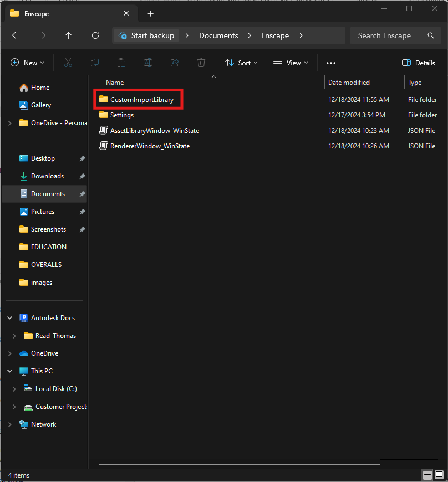Switch to details layout via status bar icon
Image resolution: width=448 pixels, height=482 pixels.
pyautogui.click(x=427, y=475)
